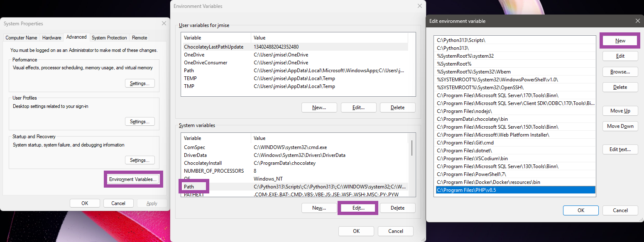Move the selected path entry up
The width and height of the screenshot is (644, 242).
(620, 111)
